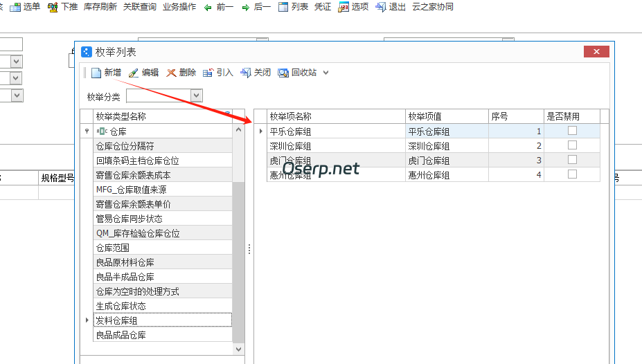Click the scroll down arrow in type list

click(238, 349)
